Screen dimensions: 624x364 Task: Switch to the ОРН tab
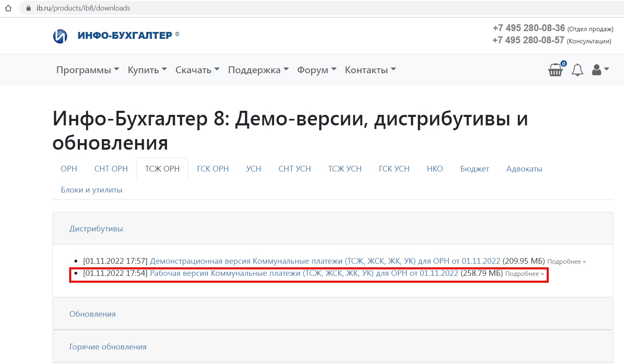click(x=69, y=169)
